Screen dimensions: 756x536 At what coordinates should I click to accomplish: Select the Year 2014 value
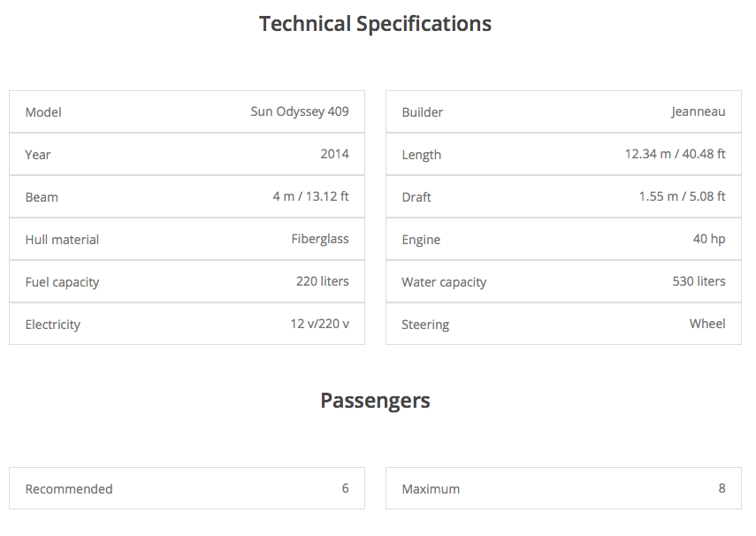click(334, 154)
